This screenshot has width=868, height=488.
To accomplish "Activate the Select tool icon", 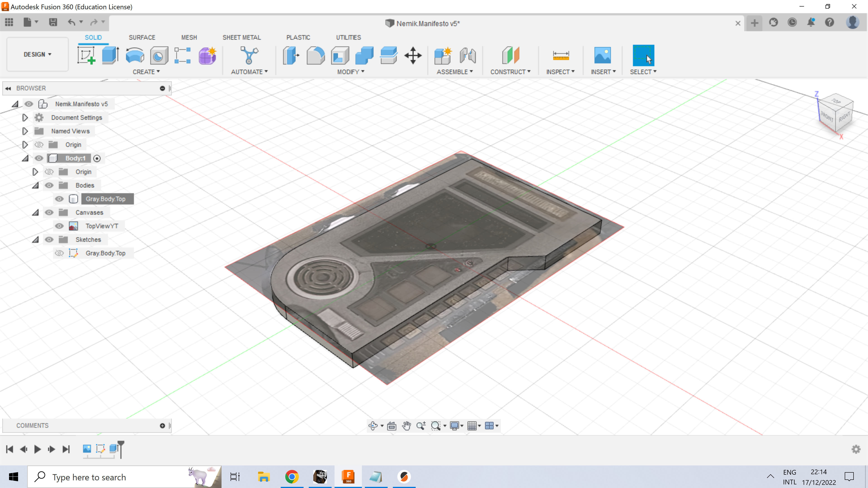I will 643,55.
